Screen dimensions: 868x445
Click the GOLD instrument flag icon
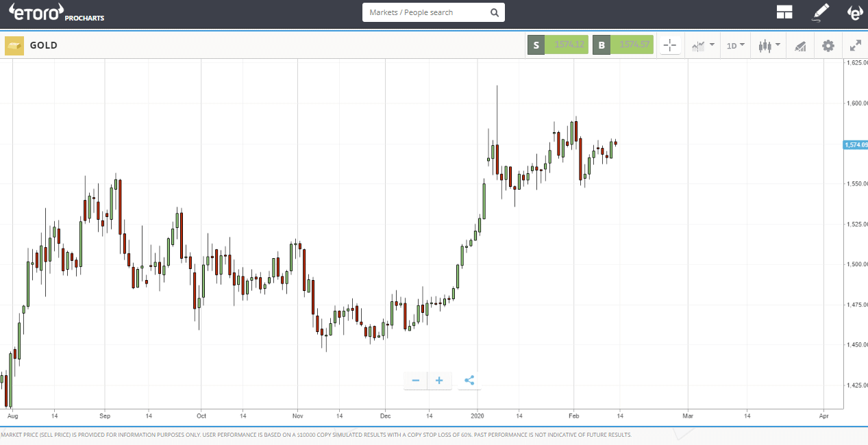click(14, 44)
